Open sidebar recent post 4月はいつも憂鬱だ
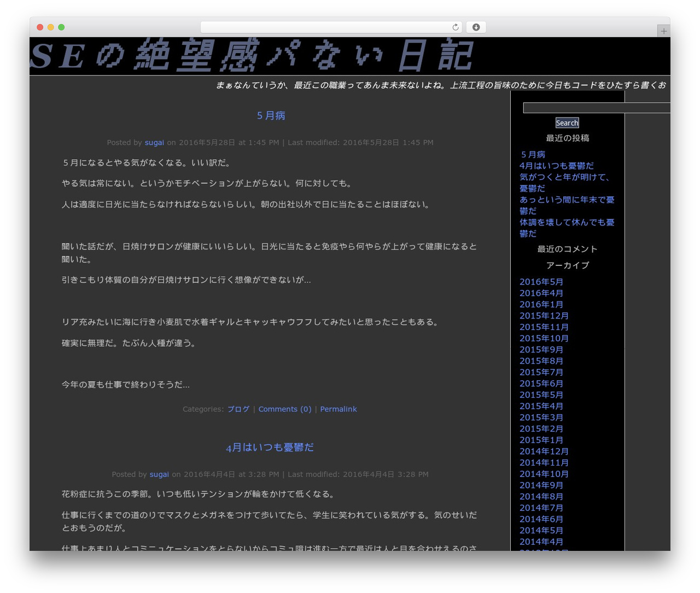Viewport: 700px width, 593px height. coord(557,166)
